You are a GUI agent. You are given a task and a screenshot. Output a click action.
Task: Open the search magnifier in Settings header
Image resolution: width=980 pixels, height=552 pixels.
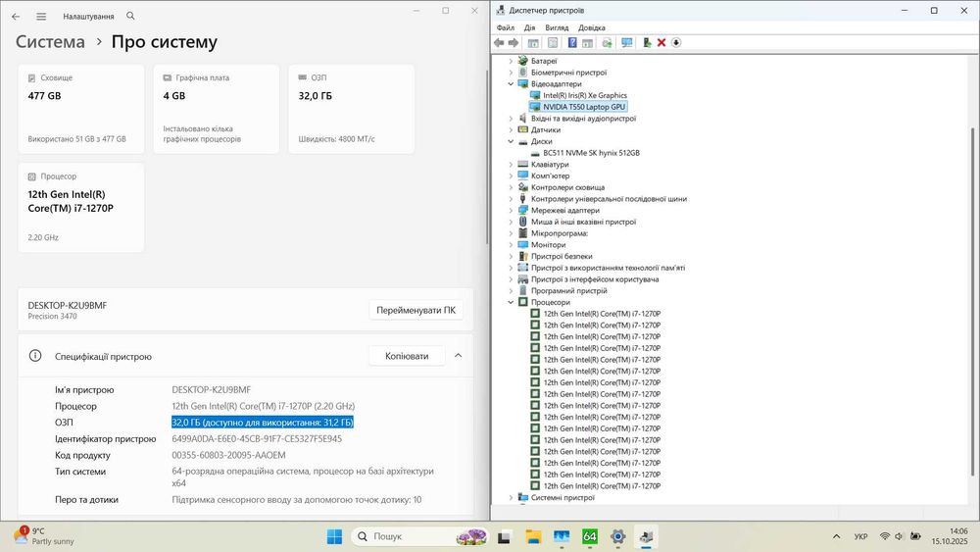click(x=130, y=16)
